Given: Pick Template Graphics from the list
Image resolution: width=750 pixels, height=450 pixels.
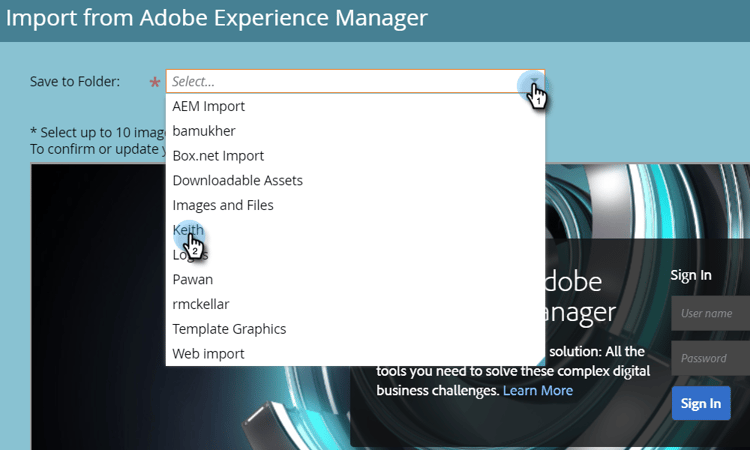Looking at the screenshot, I should pos(355,329).
